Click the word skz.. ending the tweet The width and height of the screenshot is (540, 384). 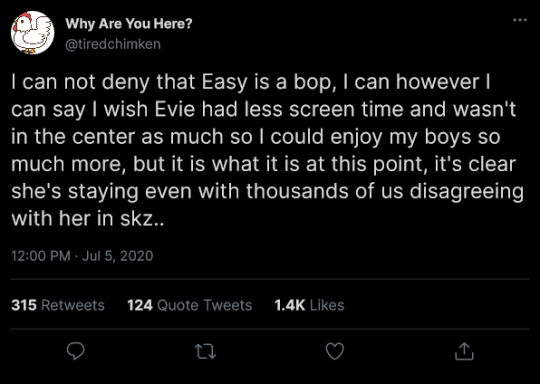[x=142, y=219]
